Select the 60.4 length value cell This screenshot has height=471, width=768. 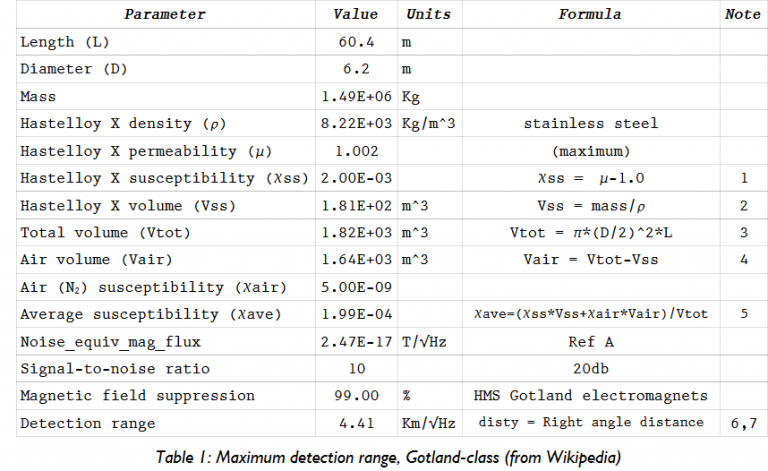355,43
